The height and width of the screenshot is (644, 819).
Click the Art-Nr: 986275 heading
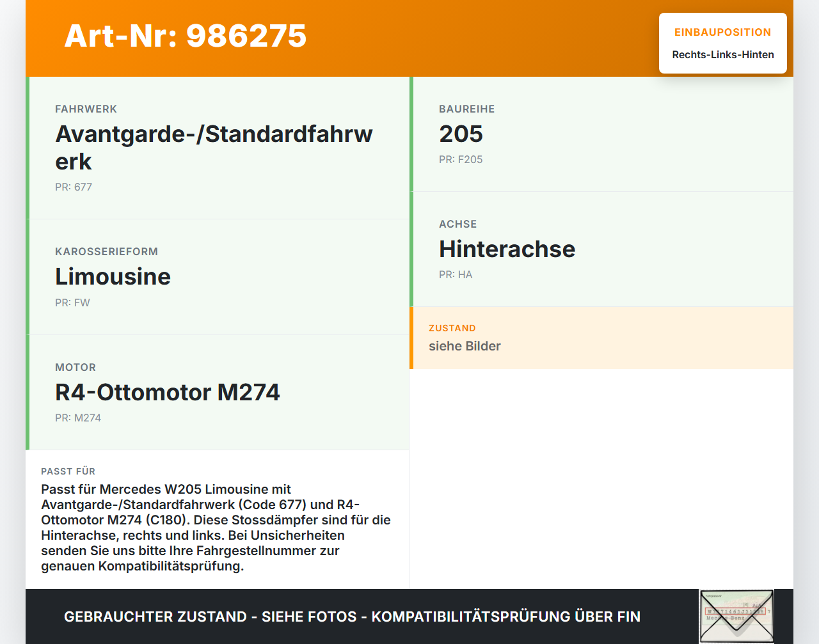click(x=185, y=36)
